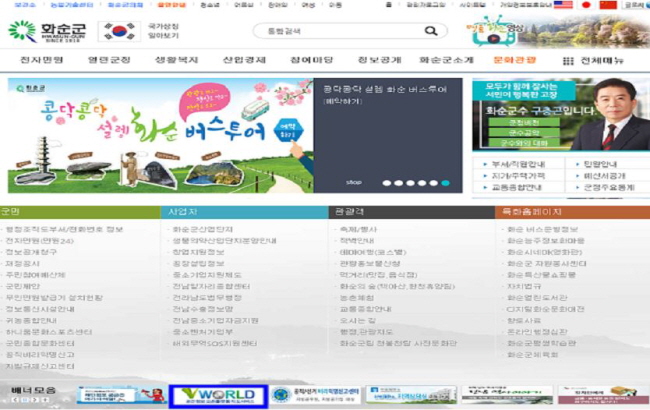Open the 산업경제 menu
650x410 pixels.
[x=244, y=61]
